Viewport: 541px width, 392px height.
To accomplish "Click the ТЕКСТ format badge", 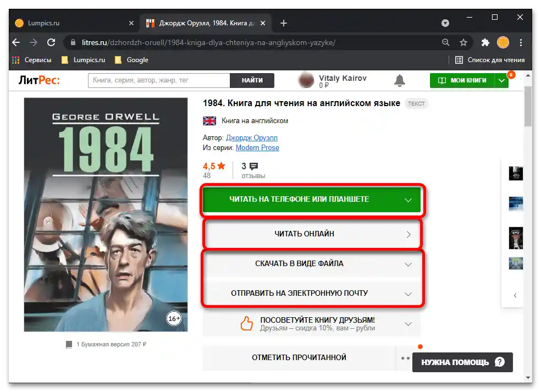I will (416, 103).
